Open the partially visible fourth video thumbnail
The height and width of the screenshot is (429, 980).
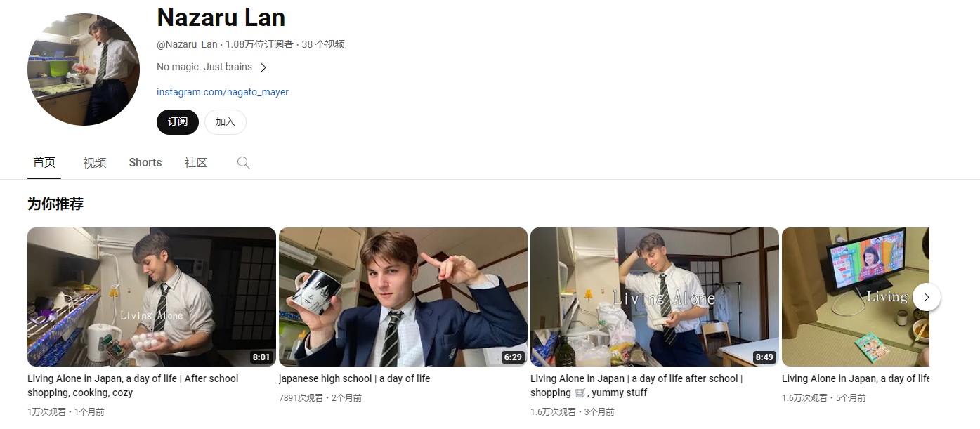point(856,297)
